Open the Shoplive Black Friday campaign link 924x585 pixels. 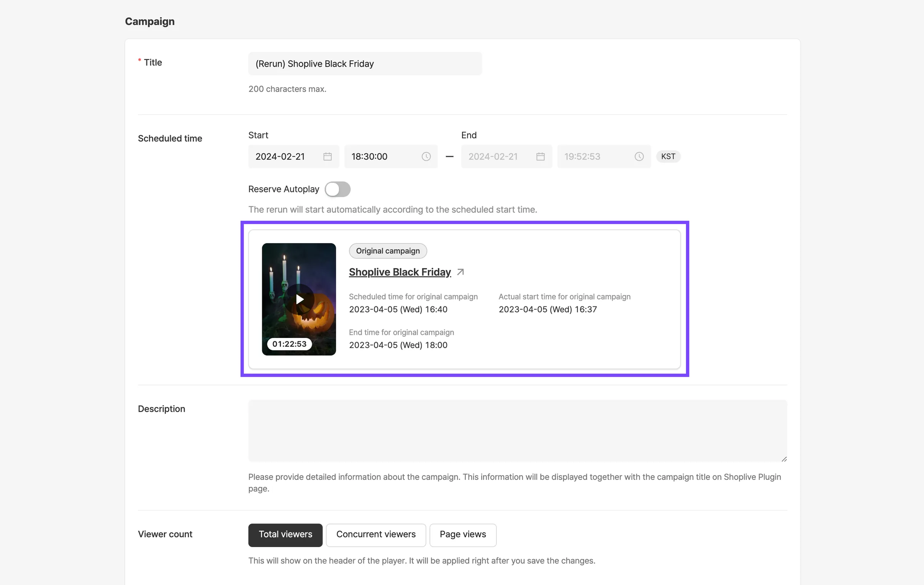click(x=400, y=272)
